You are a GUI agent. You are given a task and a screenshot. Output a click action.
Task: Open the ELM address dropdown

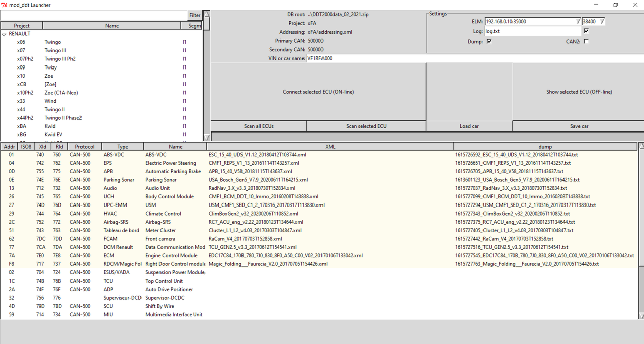click(x=578, y=22)
